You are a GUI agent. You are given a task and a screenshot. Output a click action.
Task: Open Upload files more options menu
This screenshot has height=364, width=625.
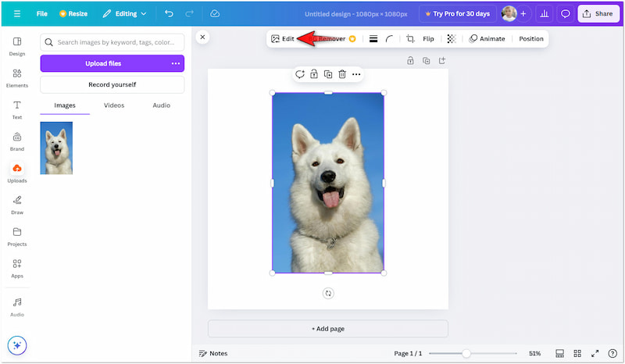(x=176, y=63)
